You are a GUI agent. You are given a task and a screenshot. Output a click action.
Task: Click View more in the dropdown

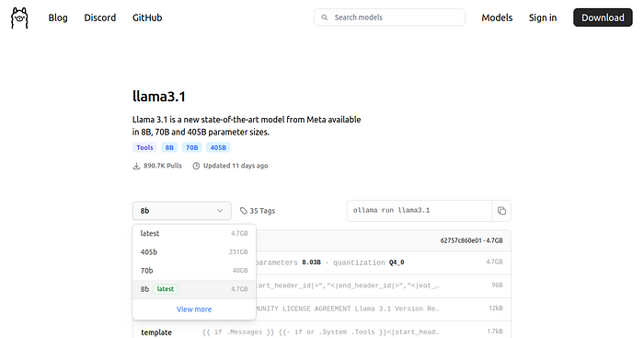194,309
